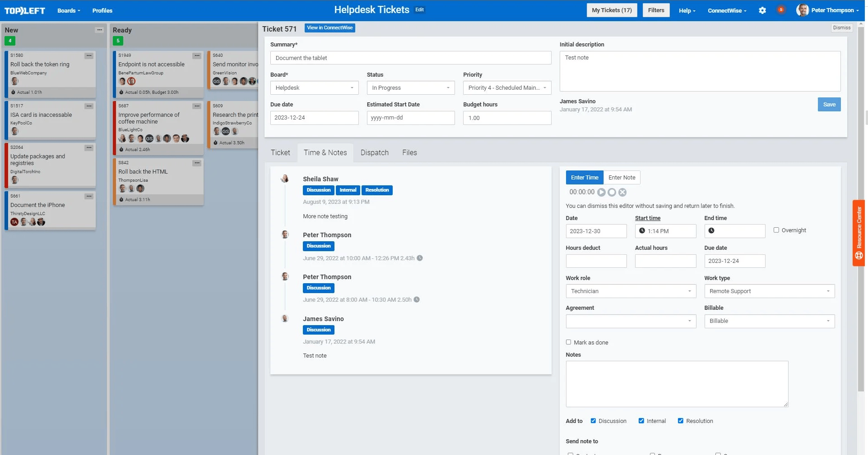The height and width of the screenshot is (455, 868).
Task: Open the notifications badge icon
Action: pyautogui.click(x=781, y=9)
